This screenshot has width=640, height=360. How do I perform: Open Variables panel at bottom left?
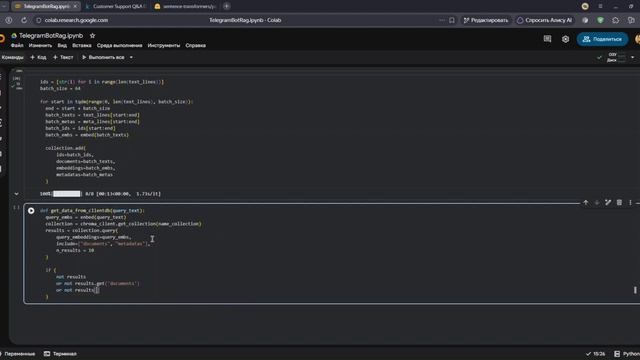pyautogui.click(x=18, y=354)
